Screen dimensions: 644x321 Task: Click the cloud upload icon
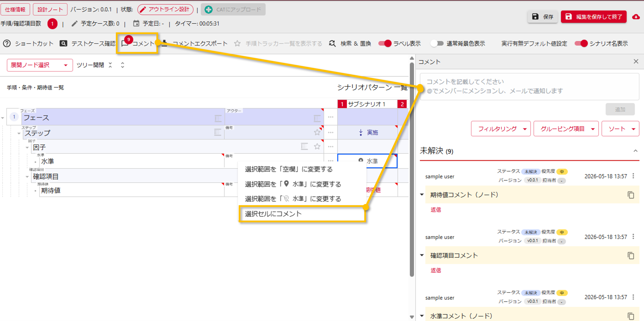[636, 17]
